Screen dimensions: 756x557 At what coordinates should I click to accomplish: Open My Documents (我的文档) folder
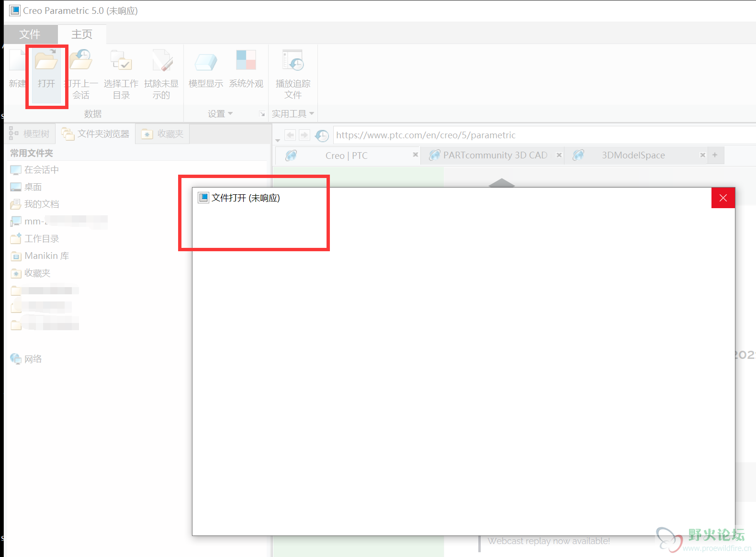(34, 204)
